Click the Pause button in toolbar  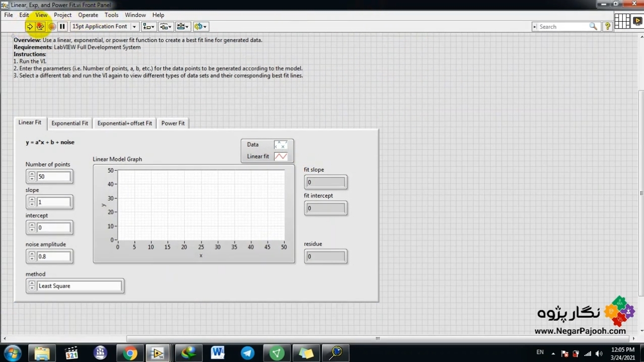click(62, 27)
